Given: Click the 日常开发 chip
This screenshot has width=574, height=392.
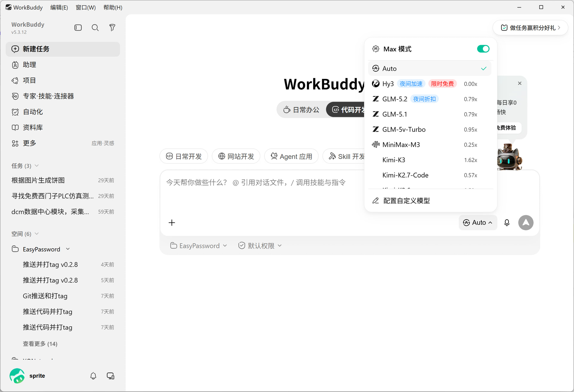Looking at the screenshot, I should pos(184,156).
